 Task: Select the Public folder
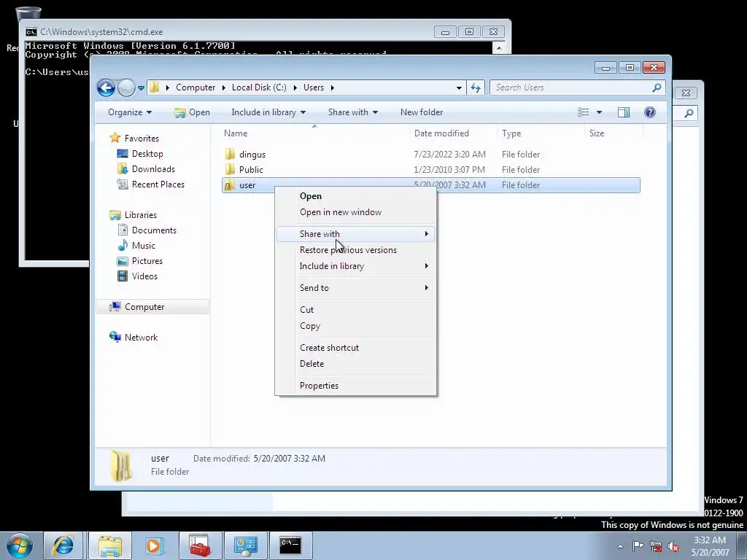point(251,169)
